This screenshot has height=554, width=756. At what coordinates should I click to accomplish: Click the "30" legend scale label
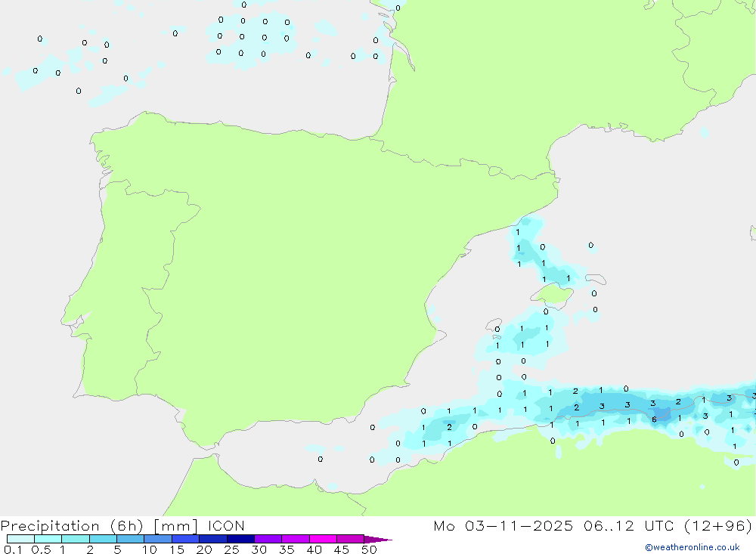pos(259,549)
